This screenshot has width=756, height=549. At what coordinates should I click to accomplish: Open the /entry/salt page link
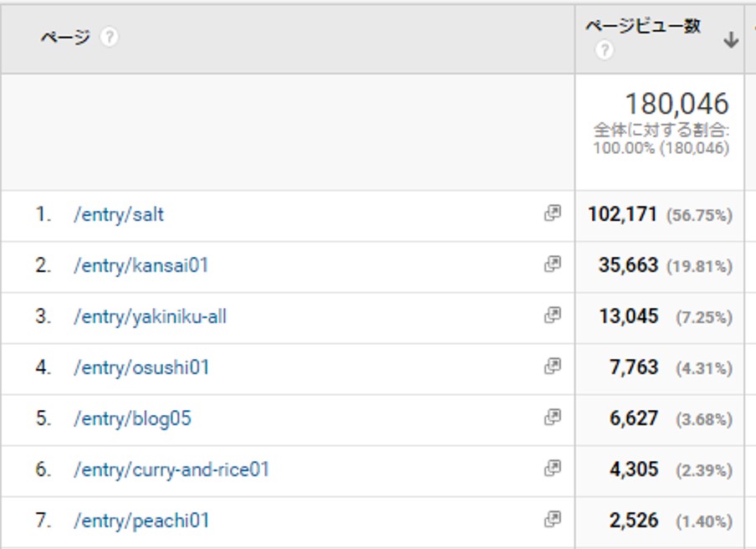[119, 215]
